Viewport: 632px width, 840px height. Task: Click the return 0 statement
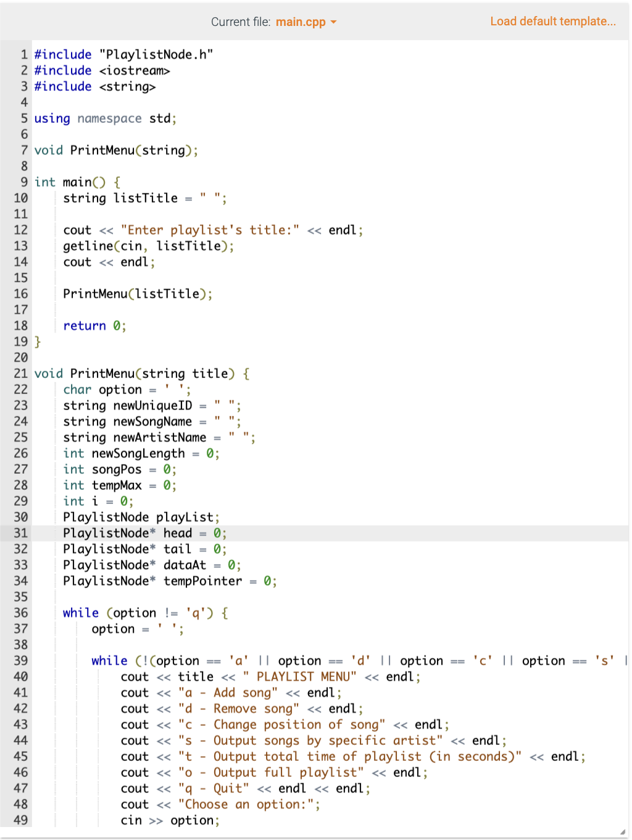click(94, 325)
